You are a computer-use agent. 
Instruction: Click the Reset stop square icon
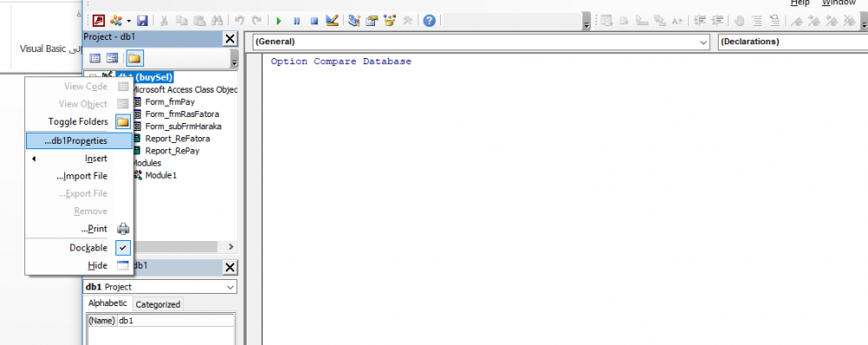[314, 21]
